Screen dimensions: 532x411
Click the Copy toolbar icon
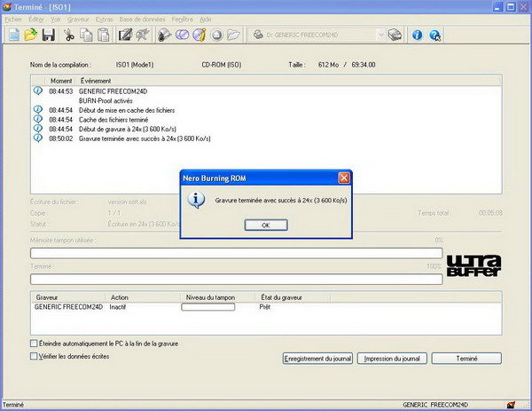(x=86, y=35)
